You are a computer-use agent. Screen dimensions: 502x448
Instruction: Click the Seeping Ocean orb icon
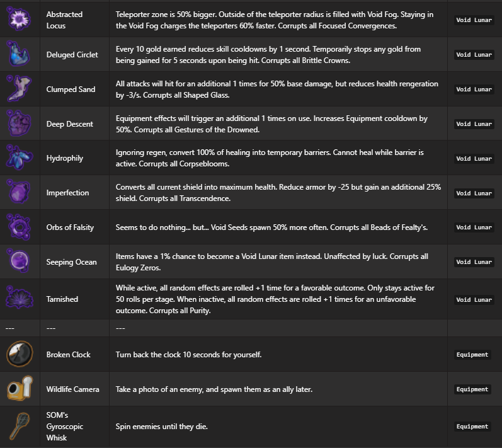18,261
